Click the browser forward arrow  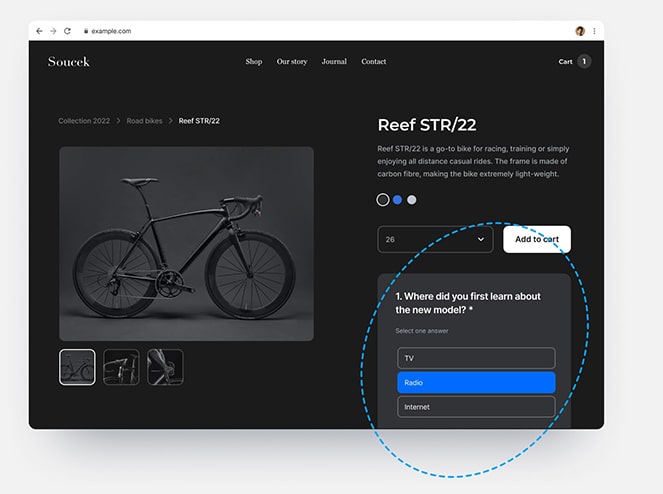(x=53, y=31)
